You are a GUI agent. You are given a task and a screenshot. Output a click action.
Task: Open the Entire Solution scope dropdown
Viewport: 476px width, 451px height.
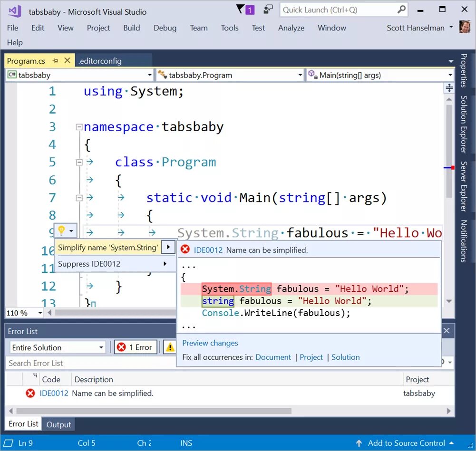pos(101,347)
